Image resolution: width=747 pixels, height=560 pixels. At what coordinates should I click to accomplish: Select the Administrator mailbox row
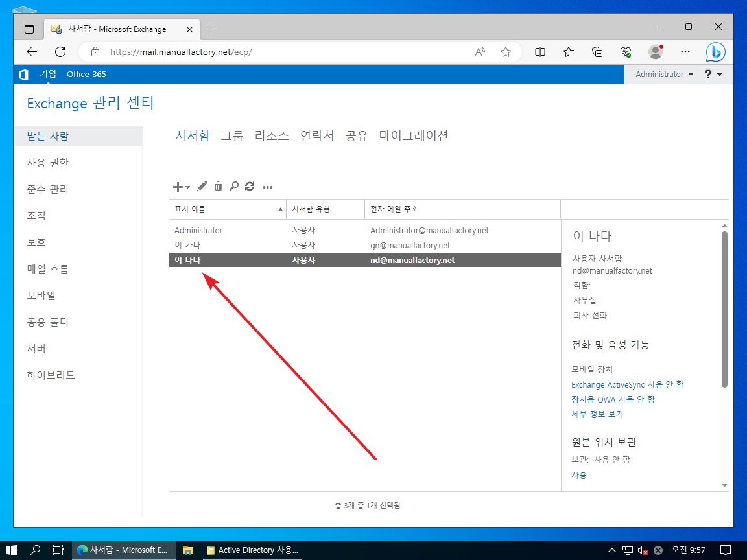(x=365, y=231)
